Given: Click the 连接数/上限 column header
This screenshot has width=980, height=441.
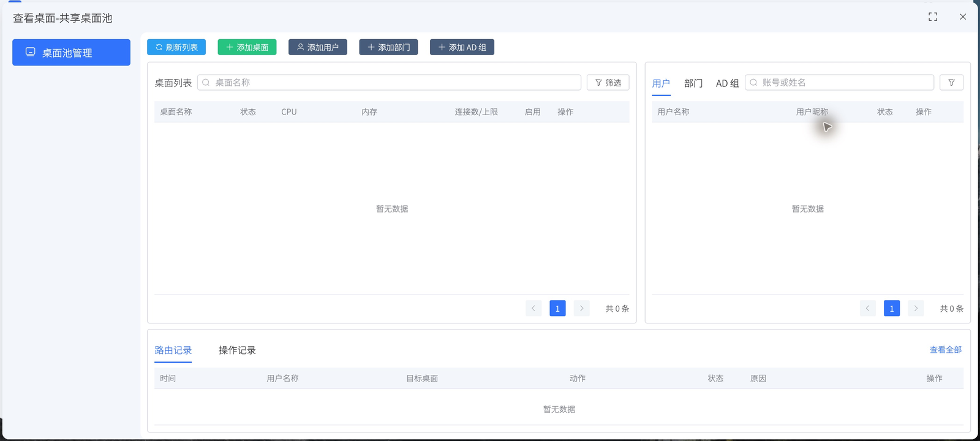Looking at the screenshot, I should coord(476,112).
